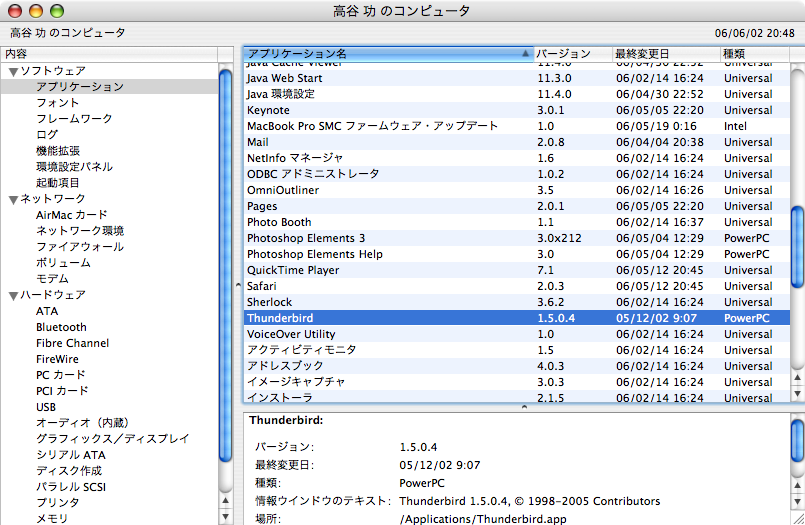
Task: Click sidebar scrollbar up arrow
Action: pyautogui.click(x=225, y=501)
